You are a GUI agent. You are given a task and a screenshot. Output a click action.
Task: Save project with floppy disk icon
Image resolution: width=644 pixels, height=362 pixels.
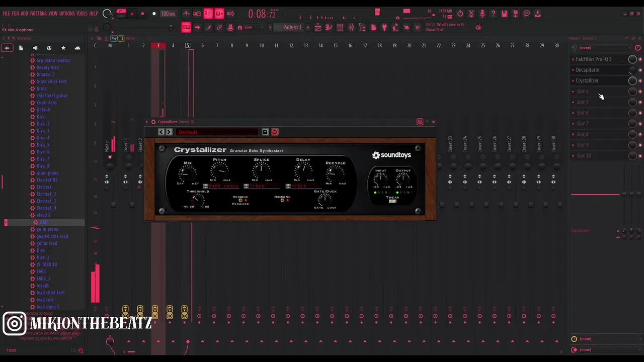[504, 14]
